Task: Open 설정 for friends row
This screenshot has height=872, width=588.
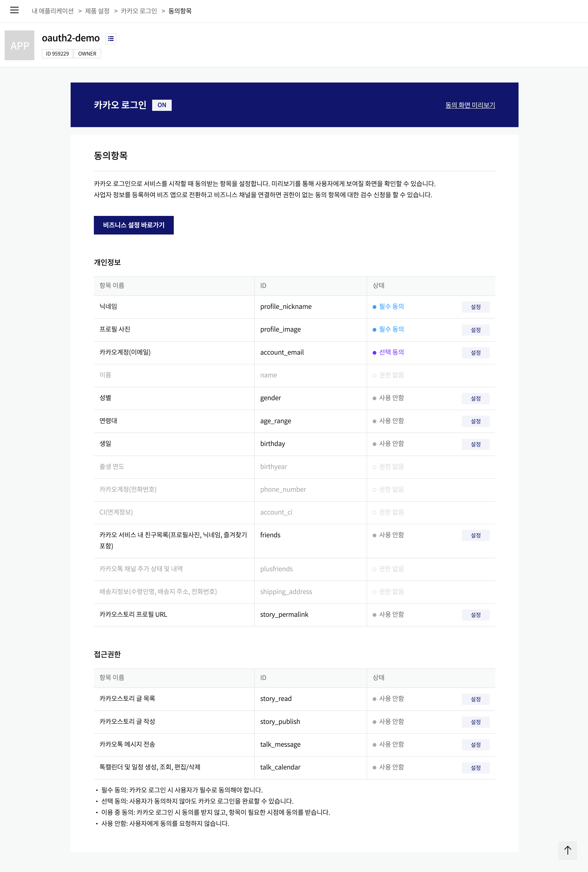Action: pyautogui.click(x=476, y=535)
